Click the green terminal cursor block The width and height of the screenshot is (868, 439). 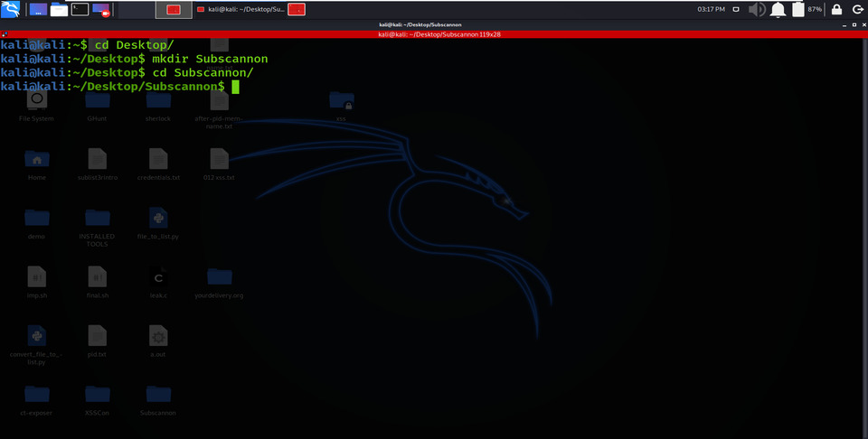click(x=235, y=87)
